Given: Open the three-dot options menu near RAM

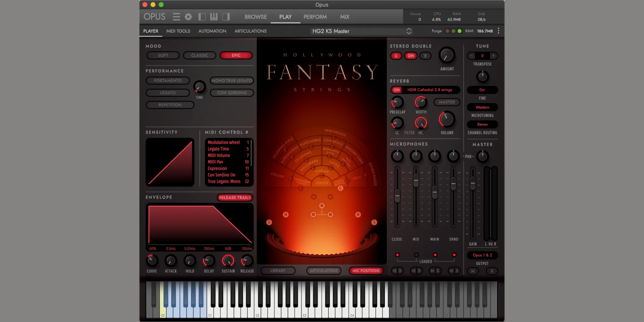Looking at the screenshot, I should (x=498, y=31).
